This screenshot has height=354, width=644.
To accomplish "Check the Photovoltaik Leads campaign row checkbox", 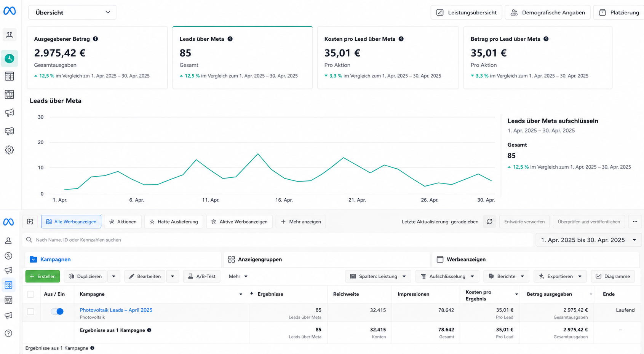I will coord(30,311).
